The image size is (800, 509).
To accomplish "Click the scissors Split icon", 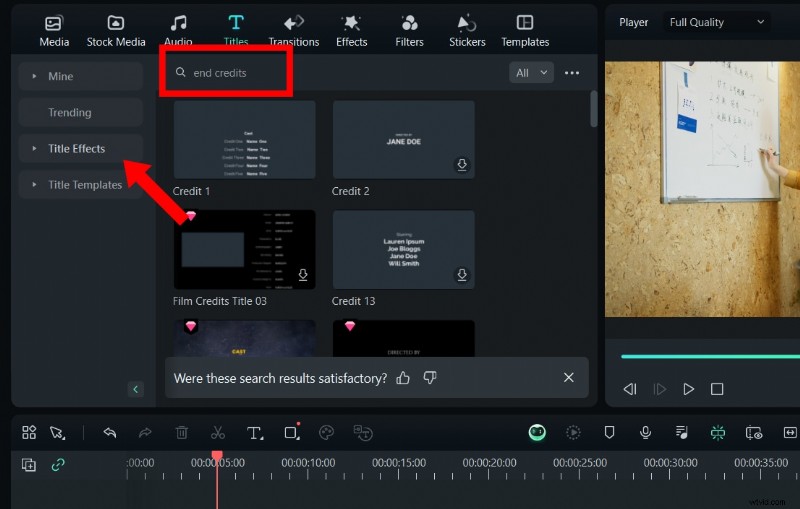I will click(x=217, y=433).
